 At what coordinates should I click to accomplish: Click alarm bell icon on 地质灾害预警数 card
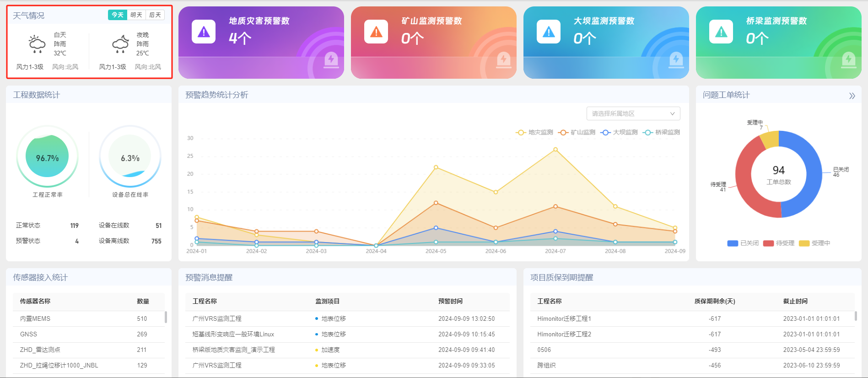(331, 59)
